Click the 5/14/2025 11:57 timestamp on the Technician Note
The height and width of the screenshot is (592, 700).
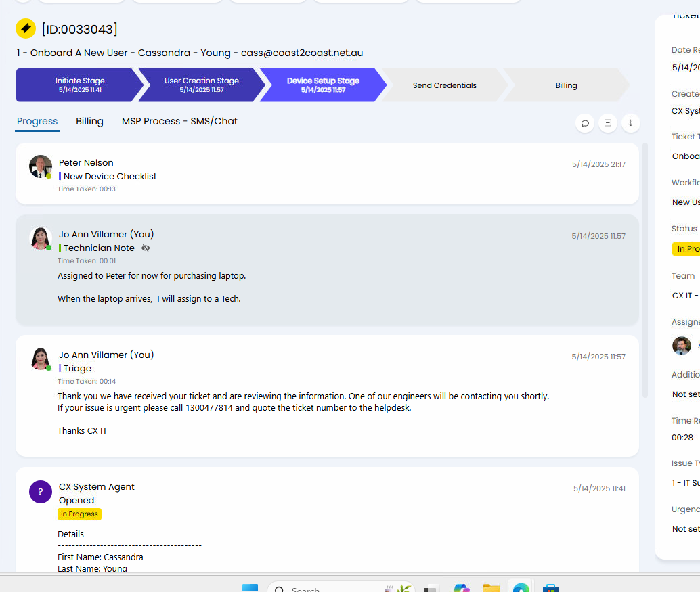[x=598, y=236]
